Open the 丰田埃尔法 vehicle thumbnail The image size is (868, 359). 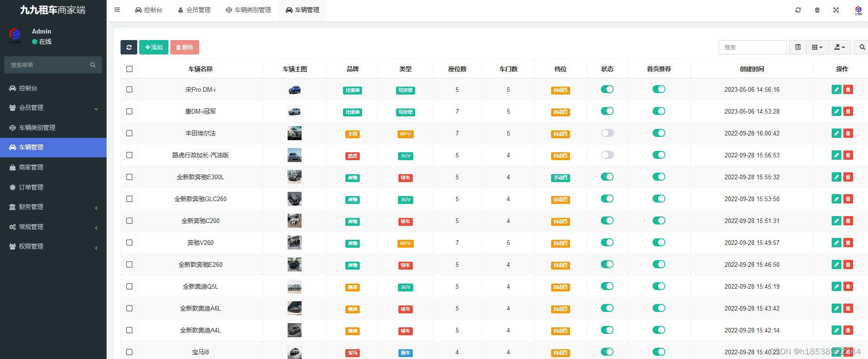click(x=294, y=133)
